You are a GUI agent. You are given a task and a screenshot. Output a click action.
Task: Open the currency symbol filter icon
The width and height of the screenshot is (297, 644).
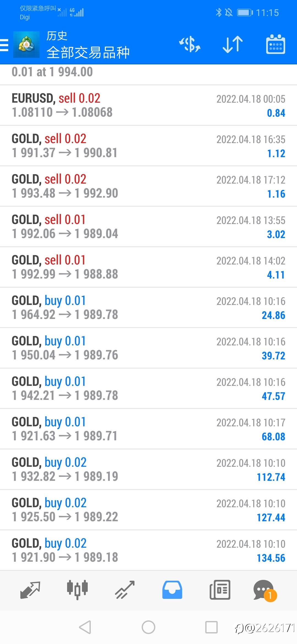pyautogui.click(x=190, y=45)
